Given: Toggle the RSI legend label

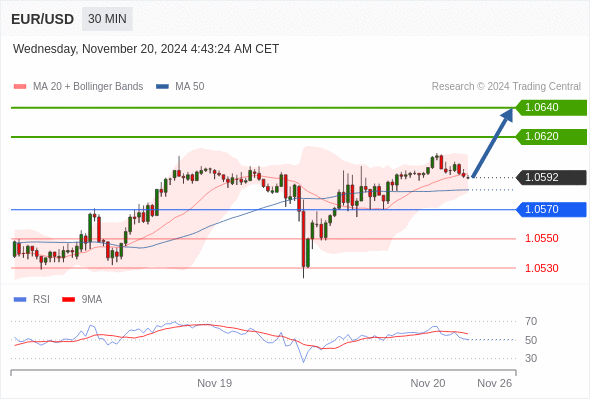Looking at the screenshot, I should (x=41, y=300).
